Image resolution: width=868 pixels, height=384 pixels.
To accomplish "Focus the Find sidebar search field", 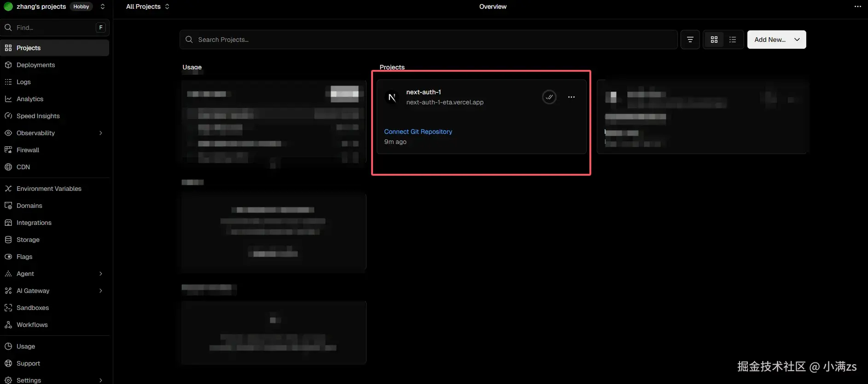I will click(55, 28).
